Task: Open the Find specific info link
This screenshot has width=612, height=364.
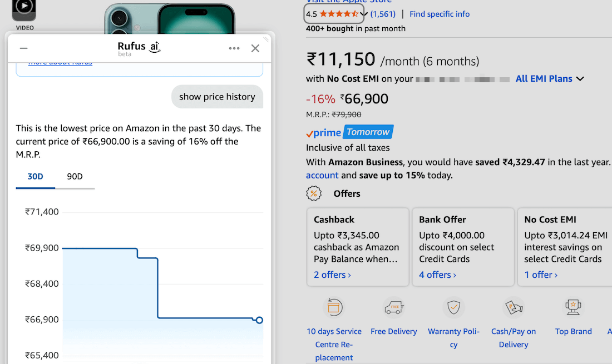Action: [440, 14]
